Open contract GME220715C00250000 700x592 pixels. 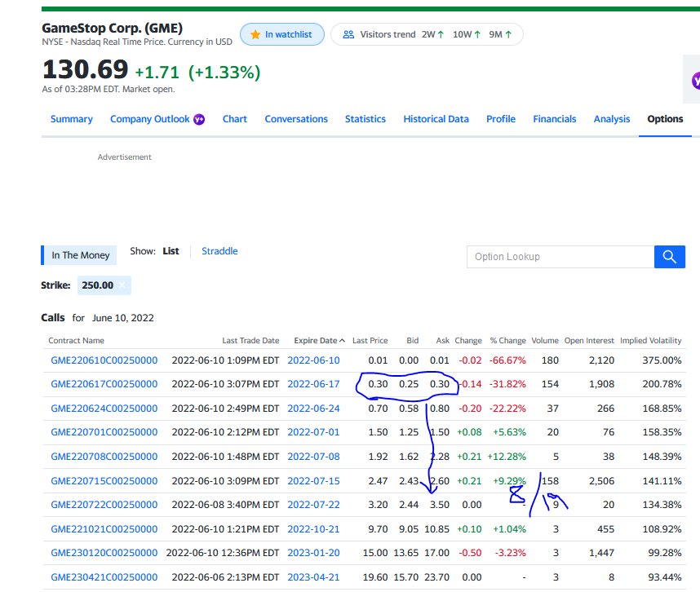(104, 481)
